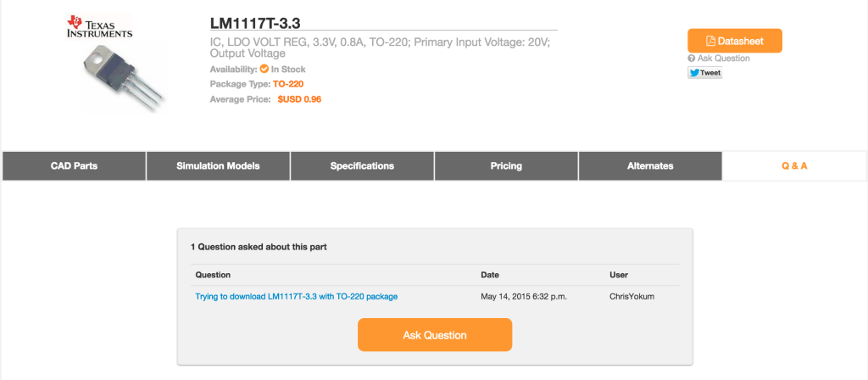The image size is (868, 380).
Task: Click the orange In Stock checkmark icon
Action: coord(264,69)
